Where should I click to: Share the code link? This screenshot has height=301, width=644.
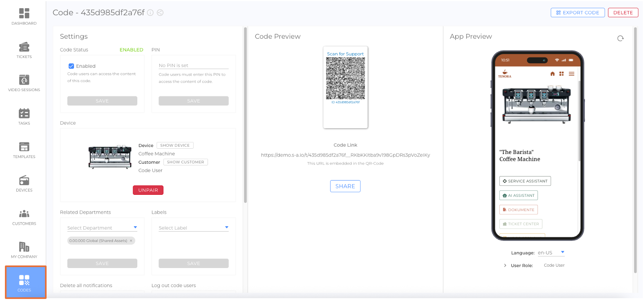pyautogui.click(x=345, y=186)
